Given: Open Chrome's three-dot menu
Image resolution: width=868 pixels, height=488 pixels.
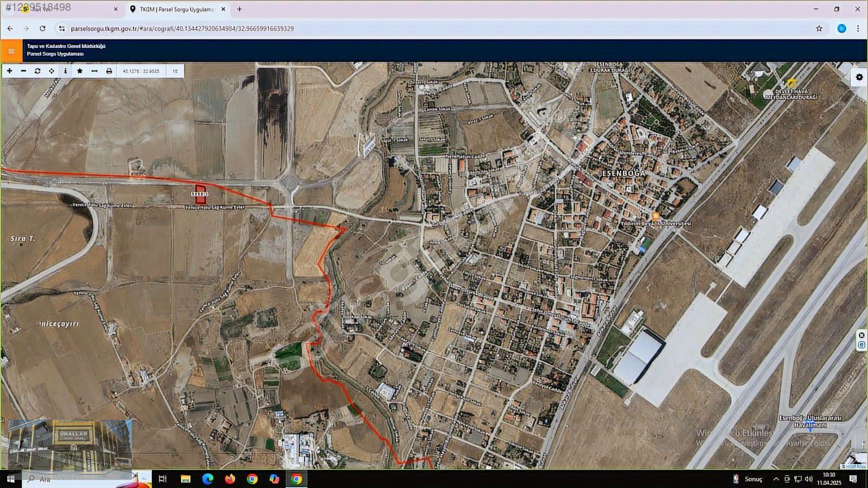Looking at the screenshot, I should tap(858, 28).
